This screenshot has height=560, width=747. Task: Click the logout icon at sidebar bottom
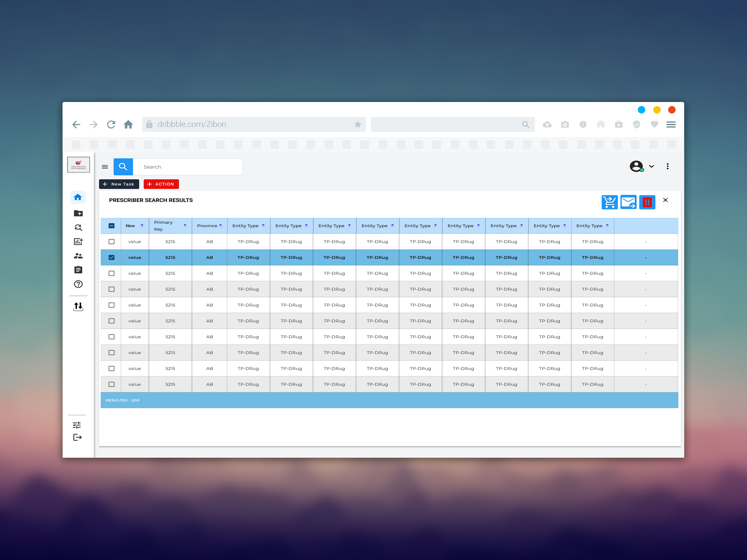coord(77,437)
